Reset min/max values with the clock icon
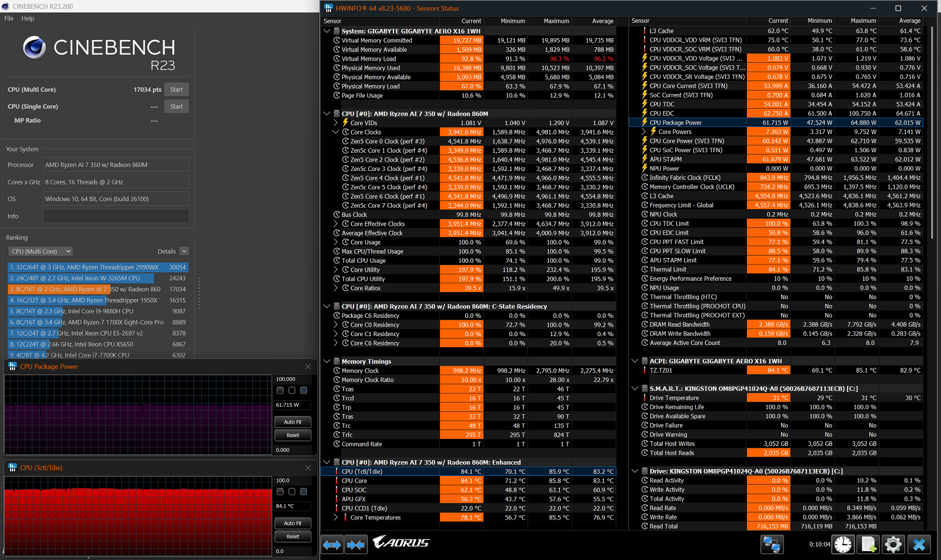 click(843, 545)
